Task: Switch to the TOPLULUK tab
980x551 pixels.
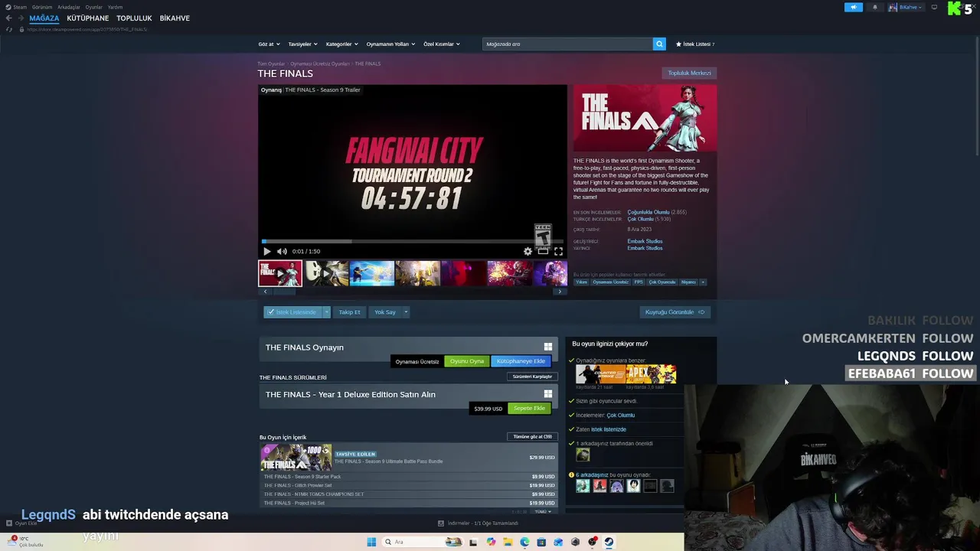Action: pos(134,18)
